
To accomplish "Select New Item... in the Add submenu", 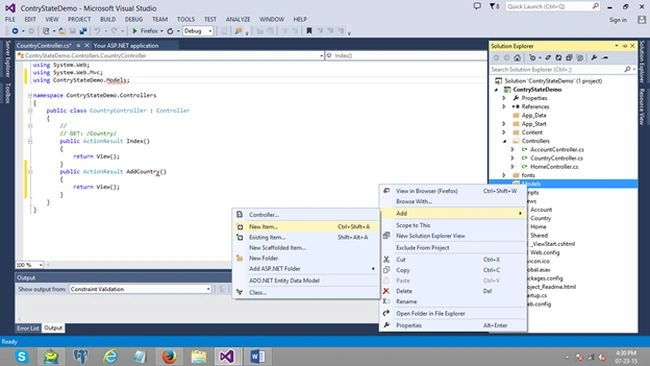I will (x=306, y=227).
